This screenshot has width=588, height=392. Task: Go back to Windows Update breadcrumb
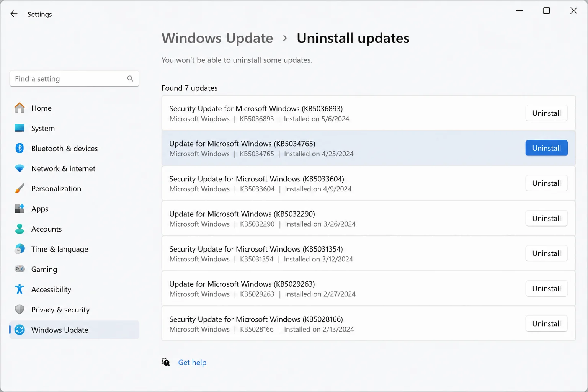(x=217, y=38)
